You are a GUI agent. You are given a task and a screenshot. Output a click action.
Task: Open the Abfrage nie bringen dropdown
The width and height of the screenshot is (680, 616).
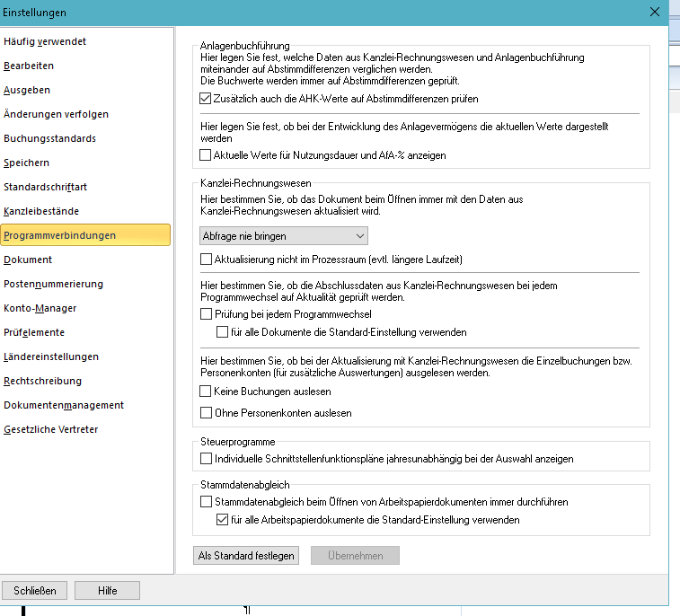284,236
